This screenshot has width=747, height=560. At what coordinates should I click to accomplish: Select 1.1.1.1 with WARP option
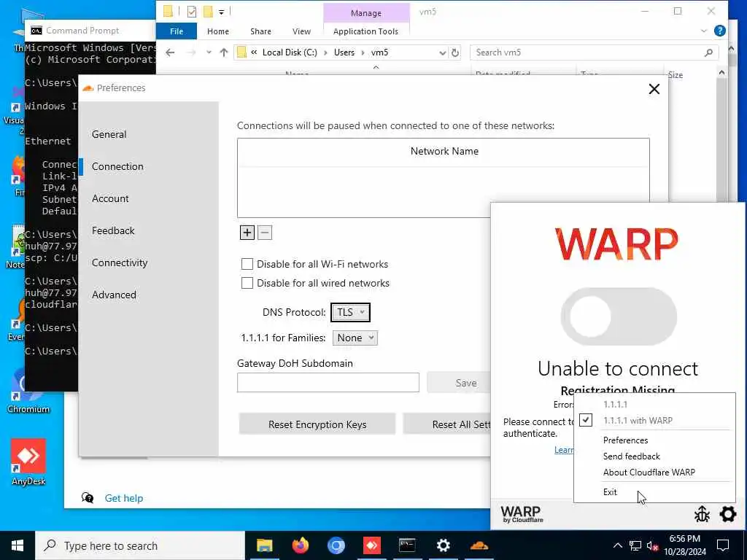[638, 421]
